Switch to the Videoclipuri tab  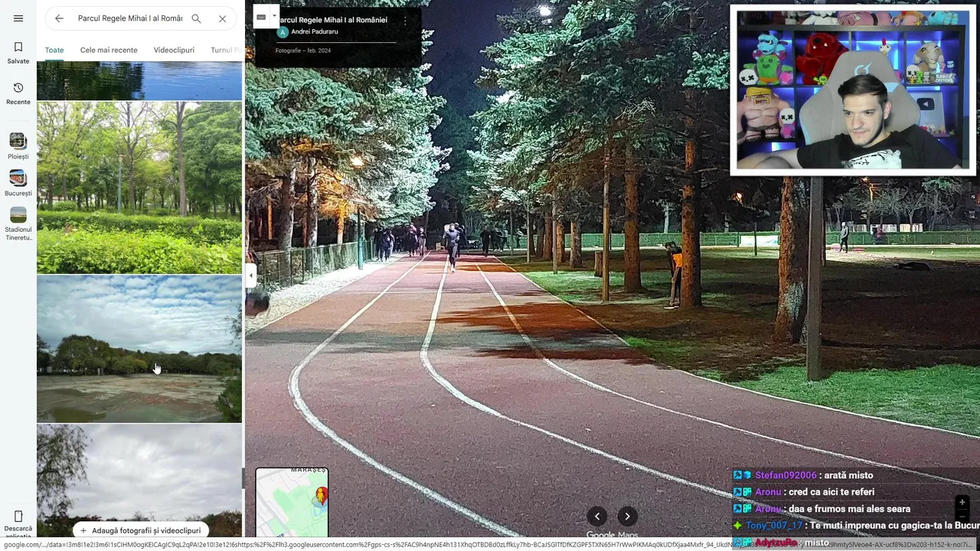[174, 51]
